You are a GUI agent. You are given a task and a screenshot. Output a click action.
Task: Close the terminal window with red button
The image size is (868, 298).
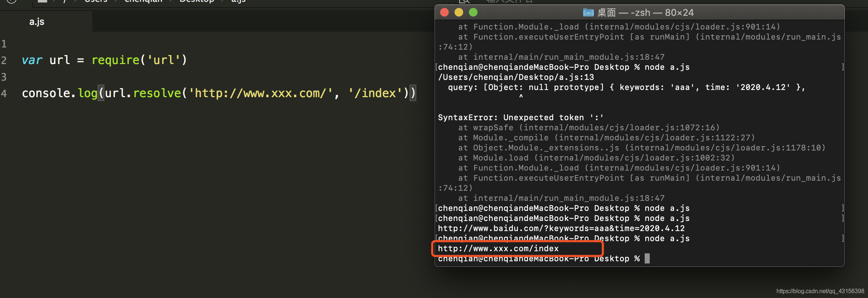click(444, 13)
